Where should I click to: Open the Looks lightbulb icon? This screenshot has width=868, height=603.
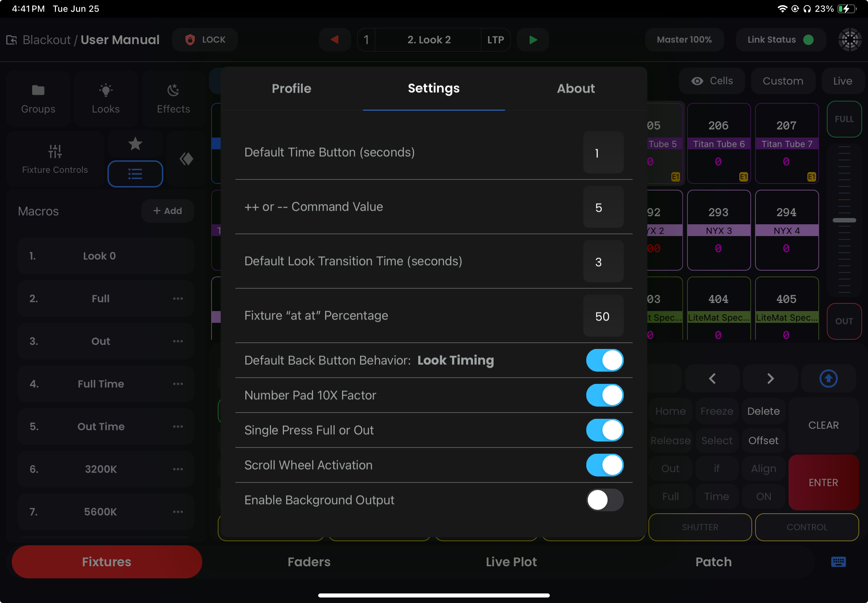pyautogui.click(x=106, y=91)
